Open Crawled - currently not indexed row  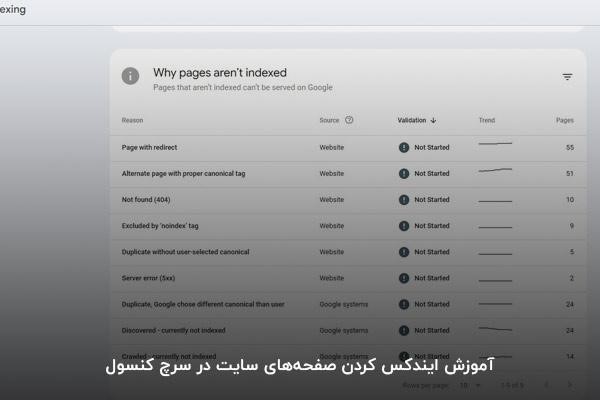coord(348,356)
